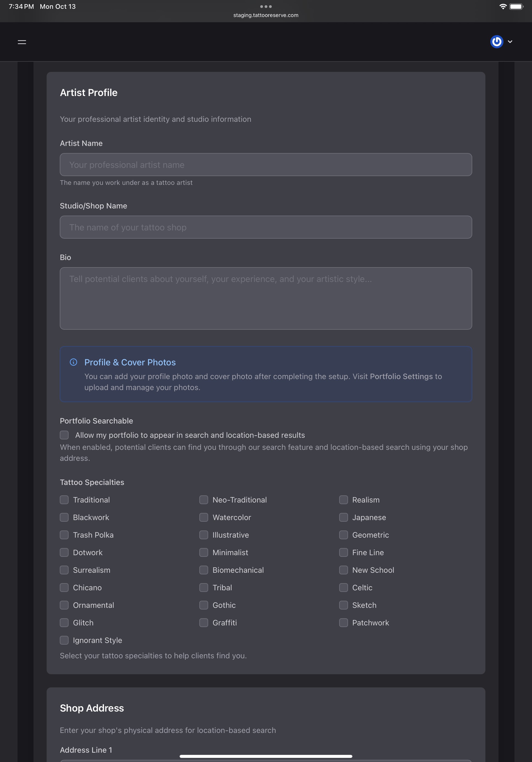Click the Artist Name input field
532x762 pixels.
pos(266,164)
